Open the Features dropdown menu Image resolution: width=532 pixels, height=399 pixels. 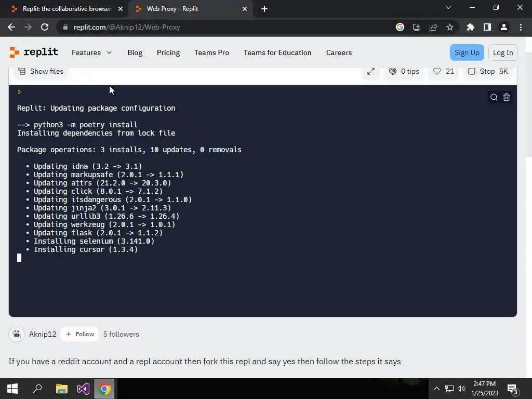(91, 52)
